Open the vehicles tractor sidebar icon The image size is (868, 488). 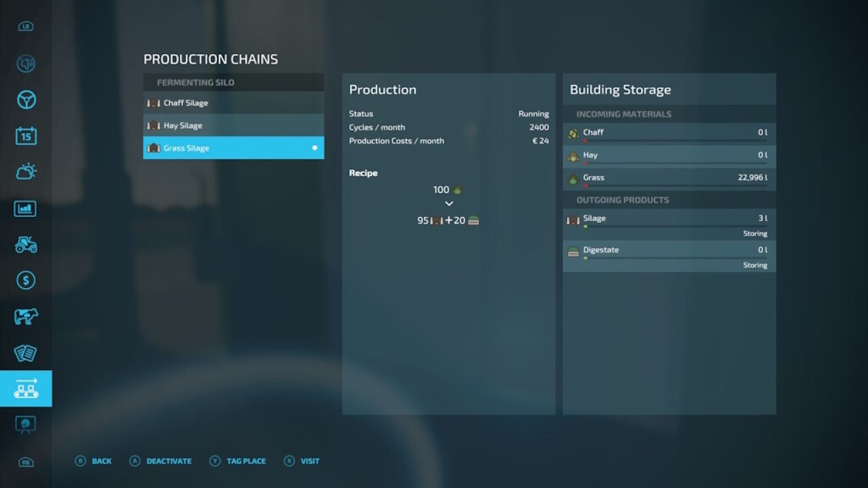pyautogui.click(x=26, y=245)
